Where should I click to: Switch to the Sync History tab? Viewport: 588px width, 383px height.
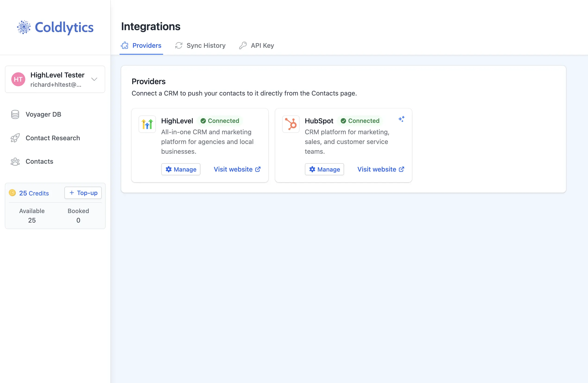(200, 45)
